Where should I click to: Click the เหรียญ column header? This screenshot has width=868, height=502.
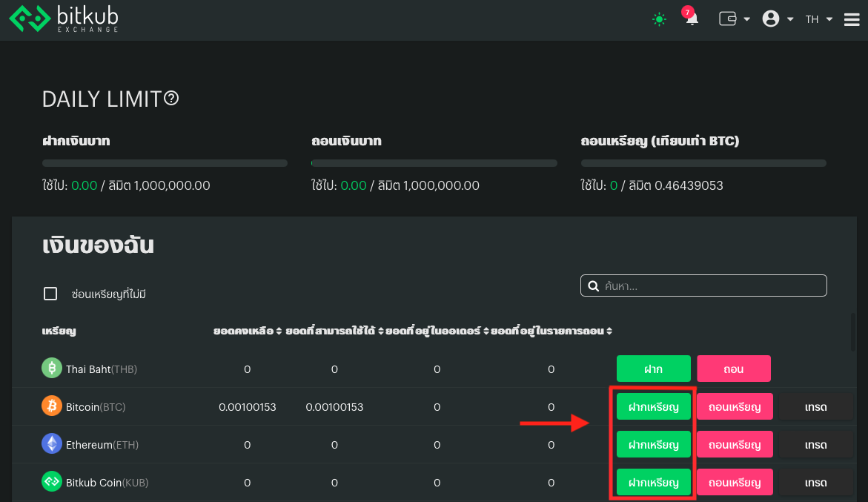pyautogui.click(x=59, y=331)
